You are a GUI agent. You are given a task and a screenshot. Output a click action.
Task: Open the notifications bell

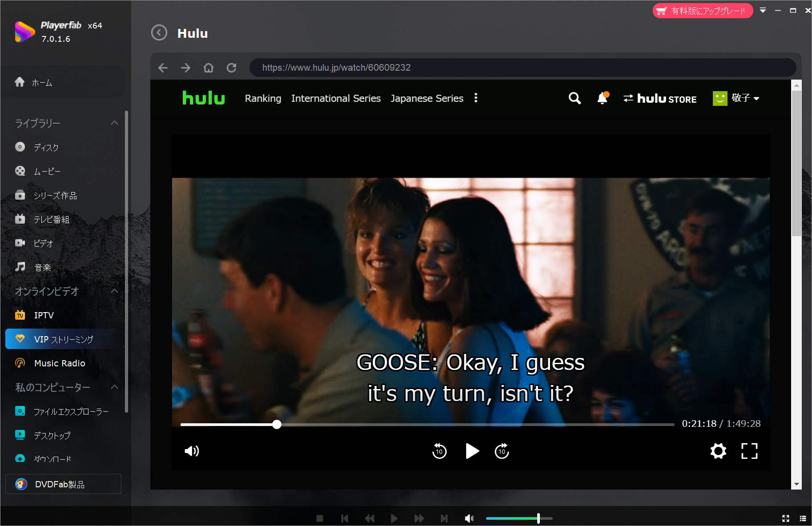[603, 98]
